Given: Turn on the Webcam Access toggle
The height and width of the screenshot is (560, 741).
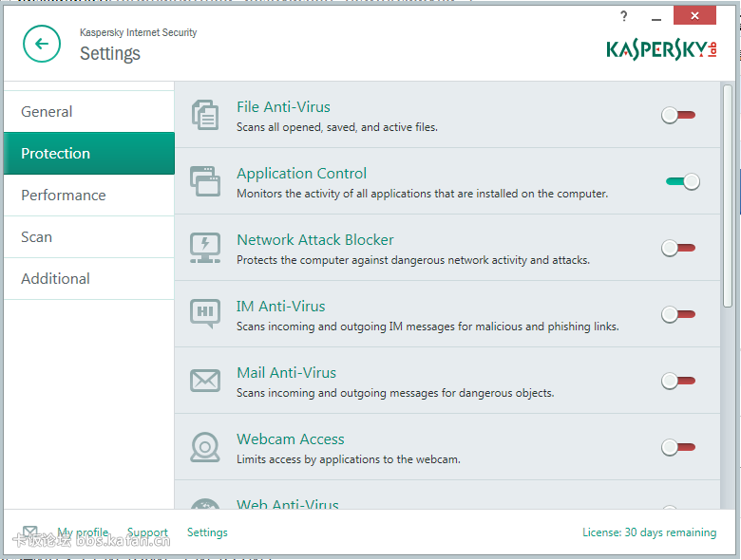Looking at the screenshot, I should [678, 447].
